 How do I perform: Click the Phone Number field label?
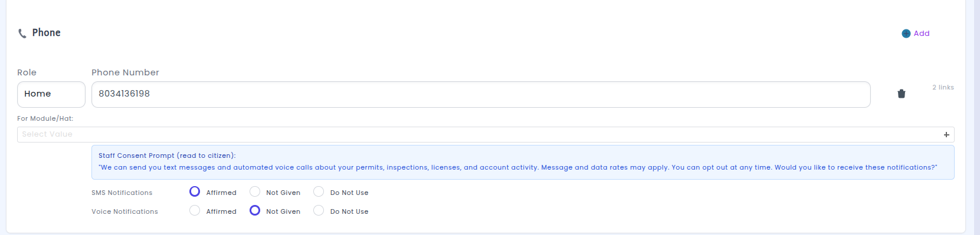click(125, 72)
